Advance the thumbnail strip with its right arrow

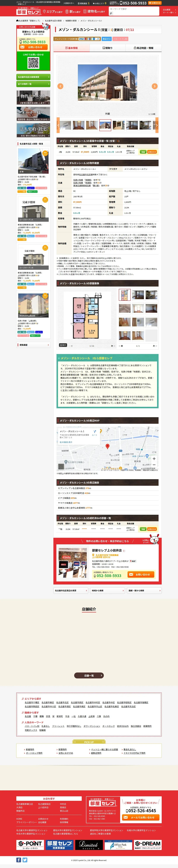coord(156,125)
